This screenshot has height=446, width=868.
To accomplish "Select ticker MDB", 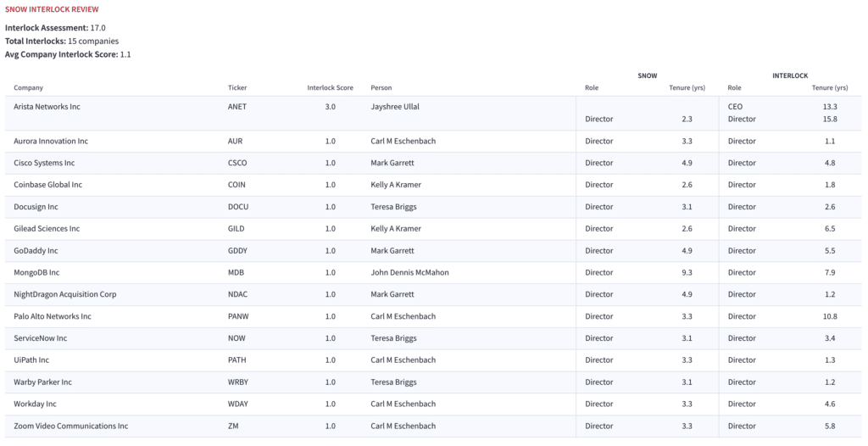I will [236, 272].
